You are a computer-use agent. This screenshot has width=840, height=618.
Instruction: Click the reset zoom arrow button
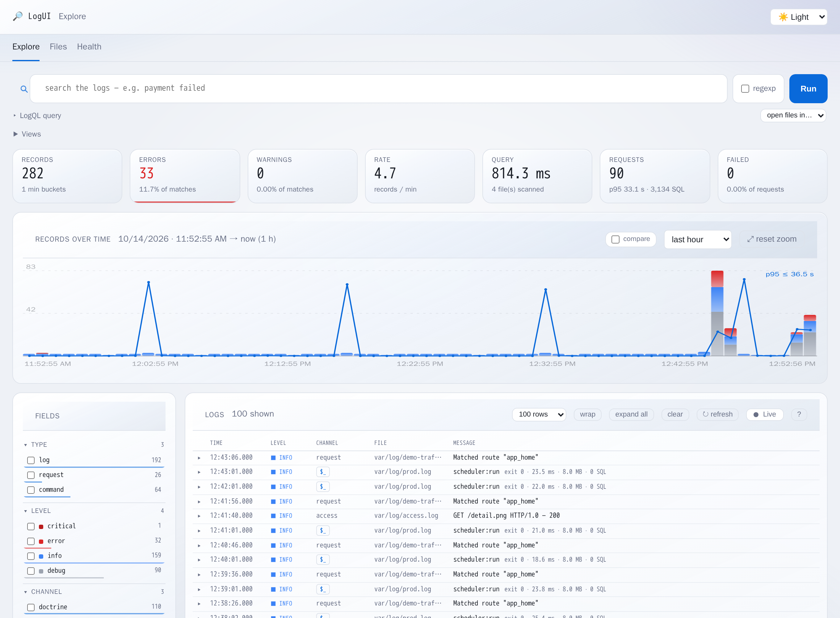click(x=771, y=239)
